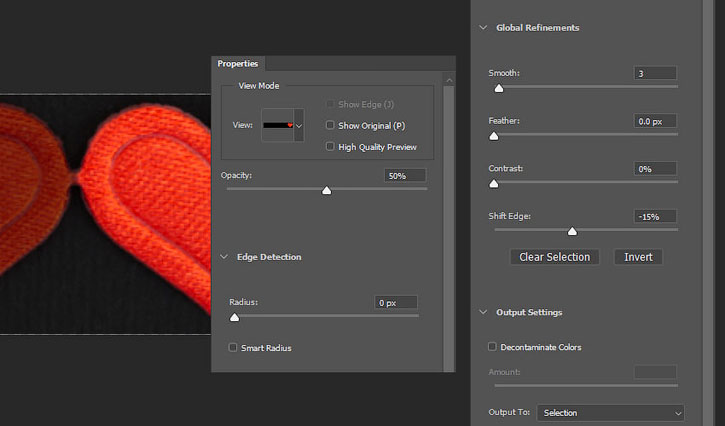Click the Clear Selection button
The image size is (725, 426).
pyautogui.click(x=554, y=257)
